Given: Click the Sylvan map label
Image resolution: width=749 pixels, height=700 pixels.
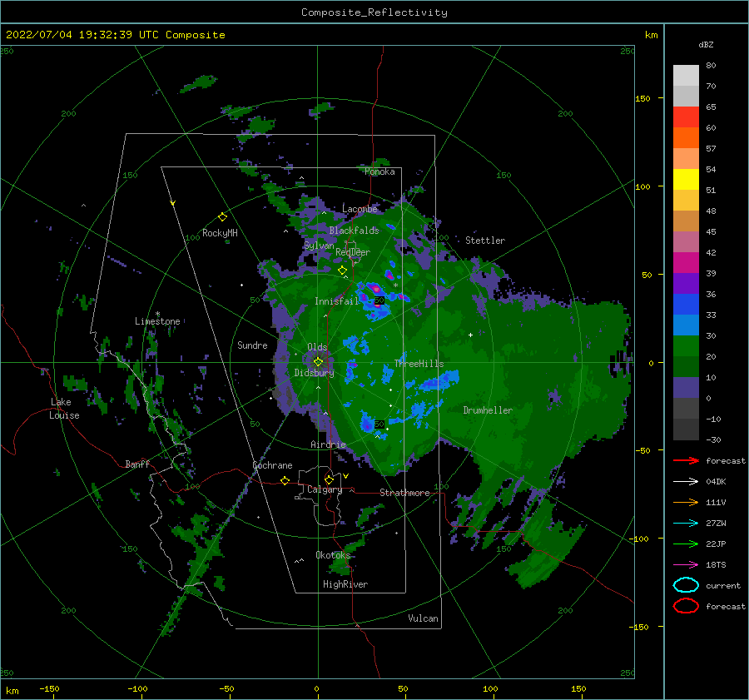Looking at the screenshot, I should click(x=319, y=246).
